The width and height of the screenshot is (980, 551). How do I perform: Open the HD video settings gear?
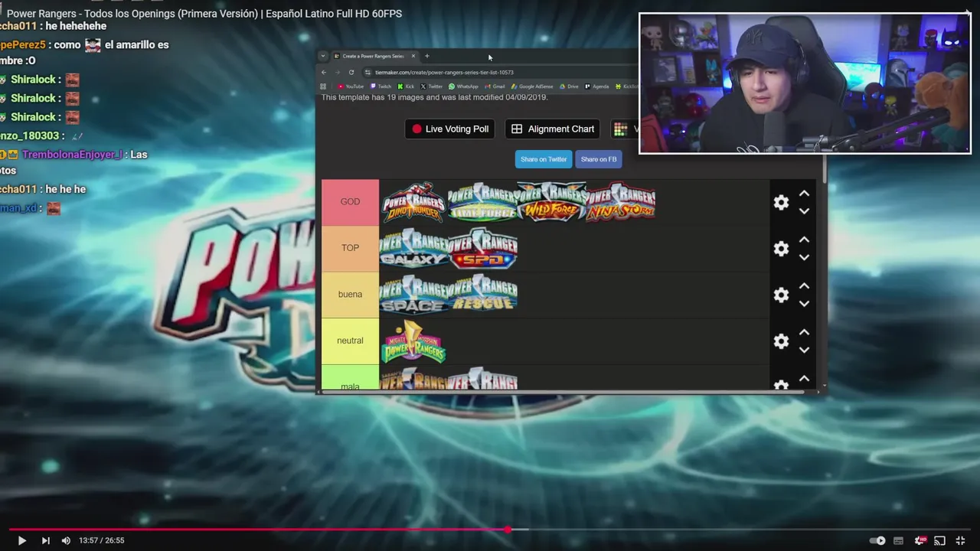920,540
